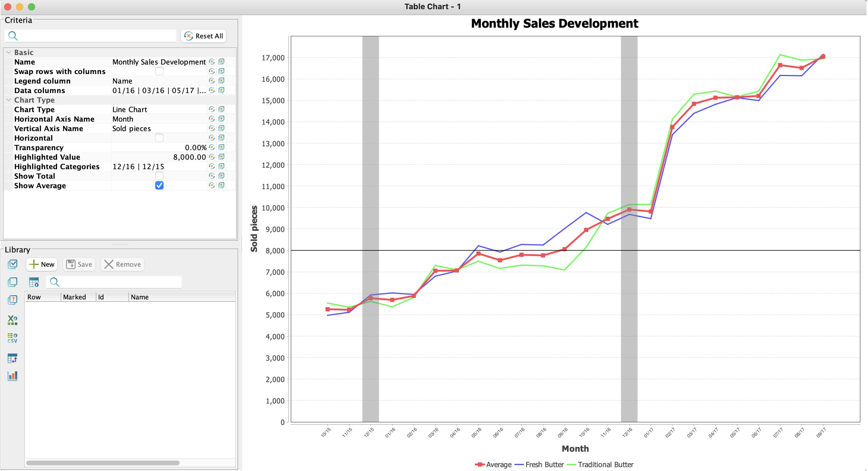Enable Swap rows with columns checkbox
The height and width of the screenshot is (471, 868).
pyautogui.click(x=159, y=71)
